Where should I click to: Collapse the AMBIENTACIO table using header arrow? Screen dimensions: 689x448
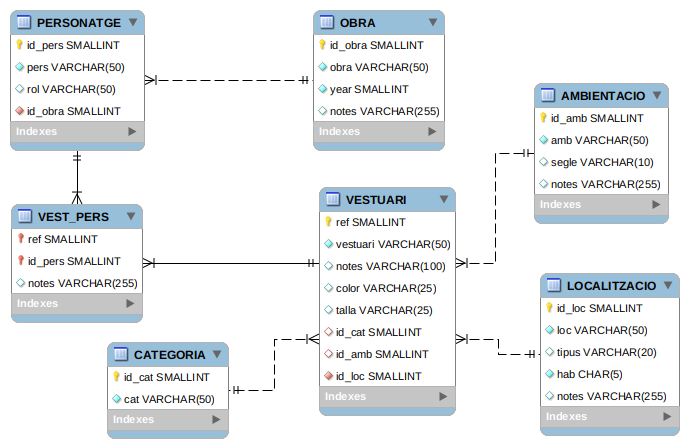(656, 95)
